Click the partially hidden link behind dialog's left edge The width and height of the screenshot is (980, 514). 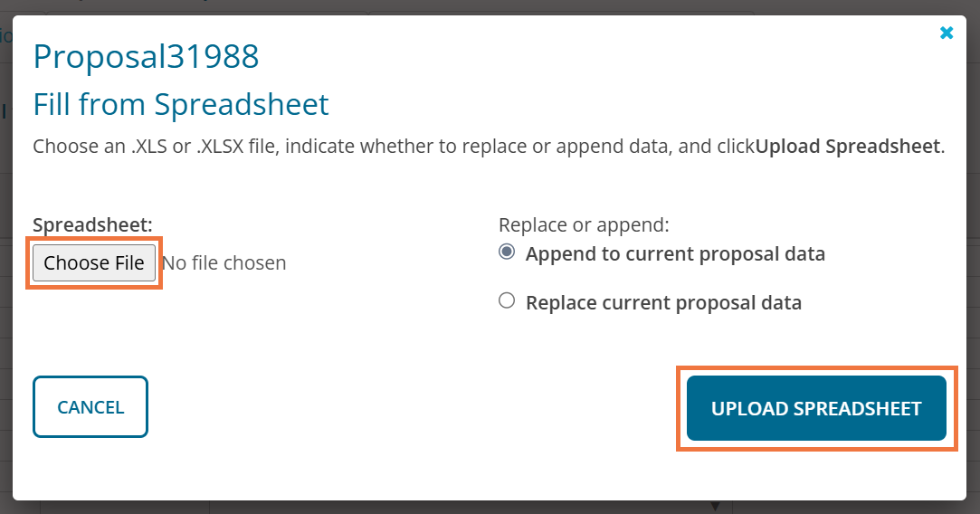[5, 37]
